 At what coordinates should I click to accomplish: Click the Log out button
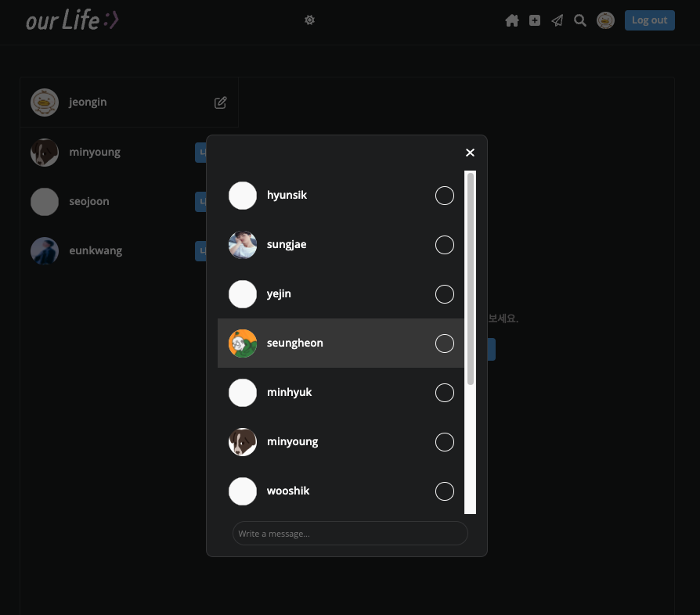650,20
